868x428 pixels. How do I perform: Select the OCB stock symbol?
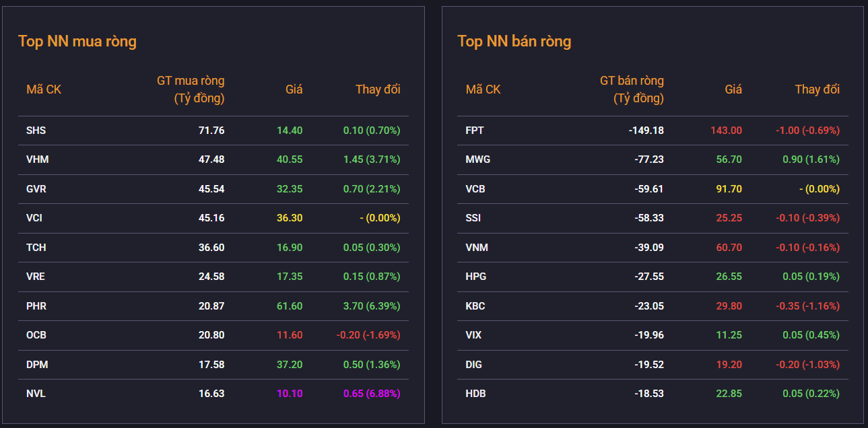(x=36, y=335)
